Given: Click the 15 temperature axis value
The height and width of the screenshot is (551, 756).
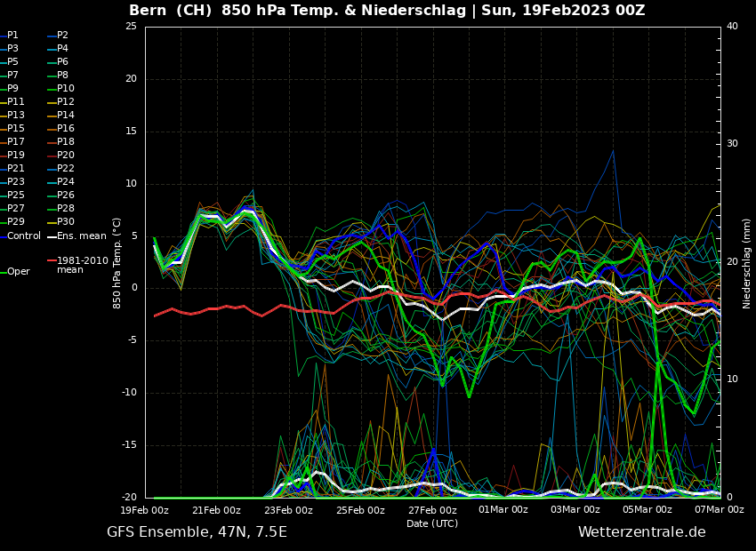Looking at the screenshot, I should [131, 131].
